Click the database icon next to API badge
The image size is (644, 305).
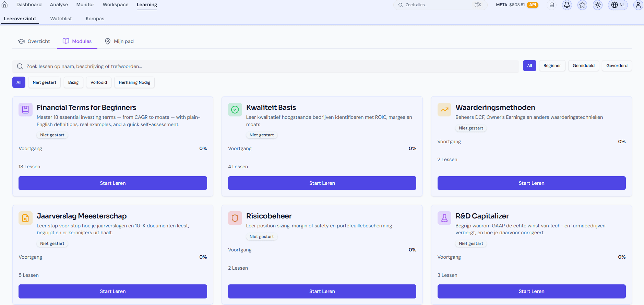(552, 5)
